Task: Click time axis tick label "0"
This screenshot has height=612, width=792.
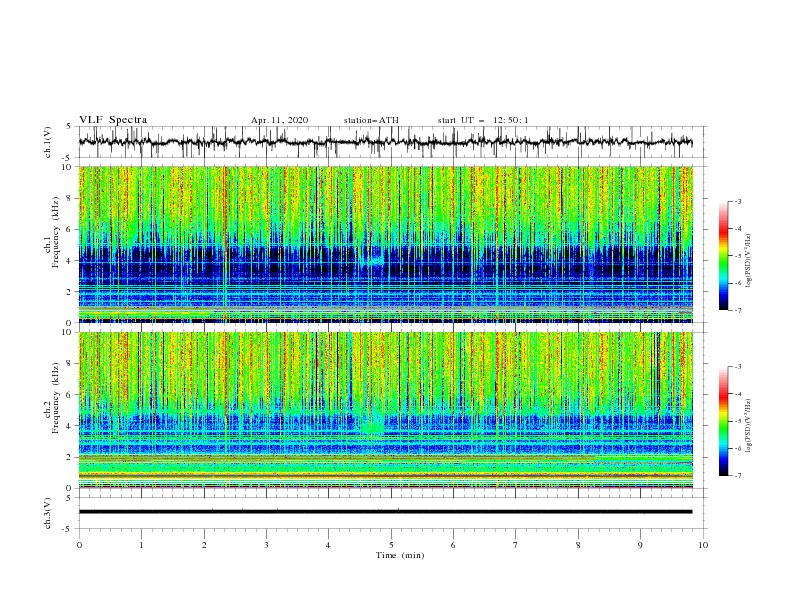Action: point(79,545)
